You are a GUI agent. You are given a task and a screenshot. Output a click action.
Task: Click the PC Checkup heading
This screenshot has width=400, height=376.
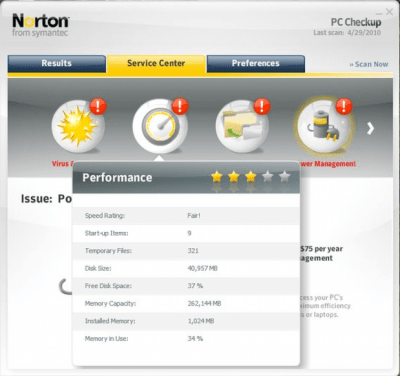(x=356, y=22)
